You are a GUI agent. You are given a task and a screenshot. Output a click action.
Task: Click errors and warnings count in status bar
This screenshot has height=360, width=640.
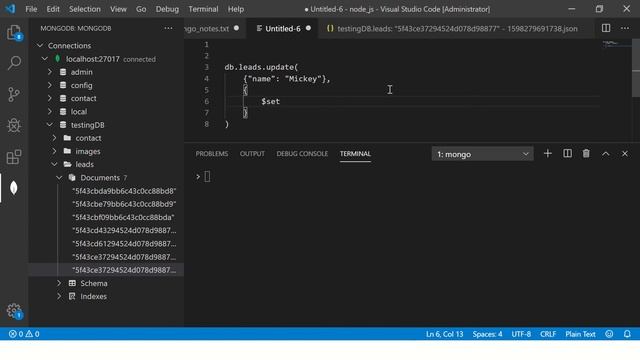coord(24,334)
